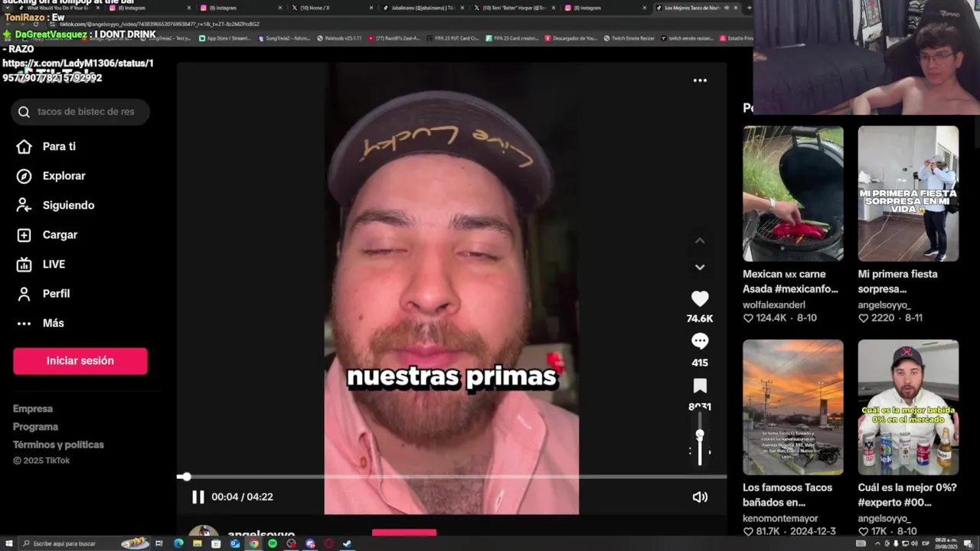Switch the ESP input language indicator
Viewport: 980px width, 551px height.
click(x=926, y=543)
